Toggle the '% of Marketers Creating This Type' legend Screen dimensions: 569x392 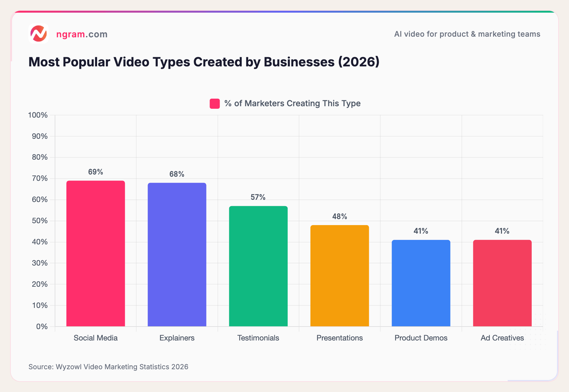pyautogui.click(x=292, y=103)
